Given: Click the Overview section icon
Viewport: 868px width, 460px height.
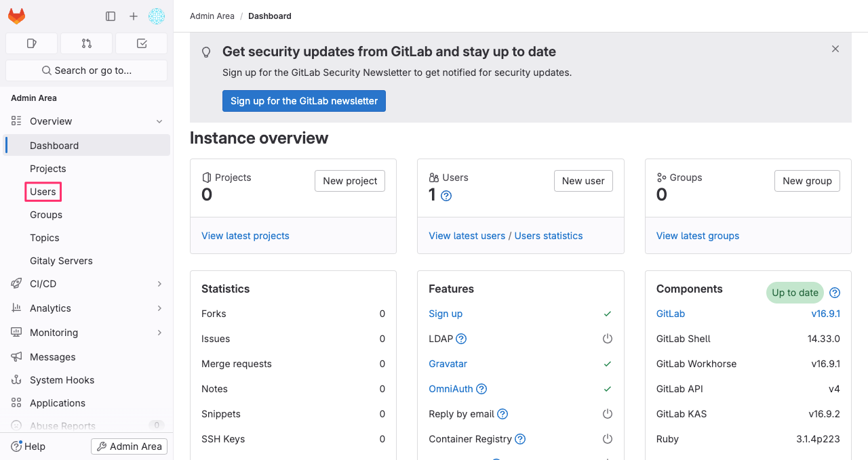Looking at the screenshot, I should 16,121.
